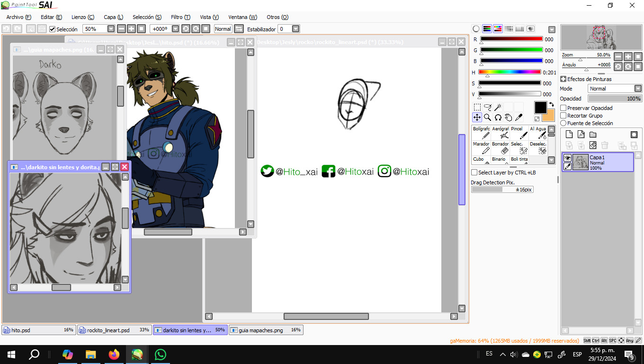Viewport: 644px width, 364px height.
Task: Expand Efectos de Pinturas section
Action: click(563, 79)
